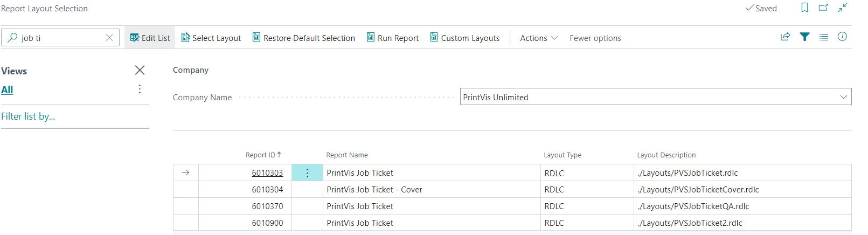Click the collapse page arrows icon
The width and height of the screenshot is (868, 235).
[x=843, y=8]
